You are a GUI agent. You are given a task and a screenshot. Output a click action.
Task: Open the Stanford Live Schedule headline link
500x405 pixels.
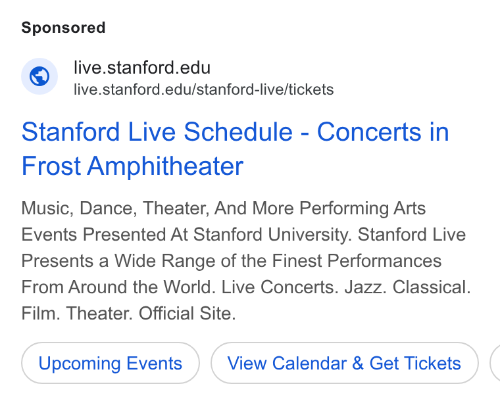pos(235,149)
